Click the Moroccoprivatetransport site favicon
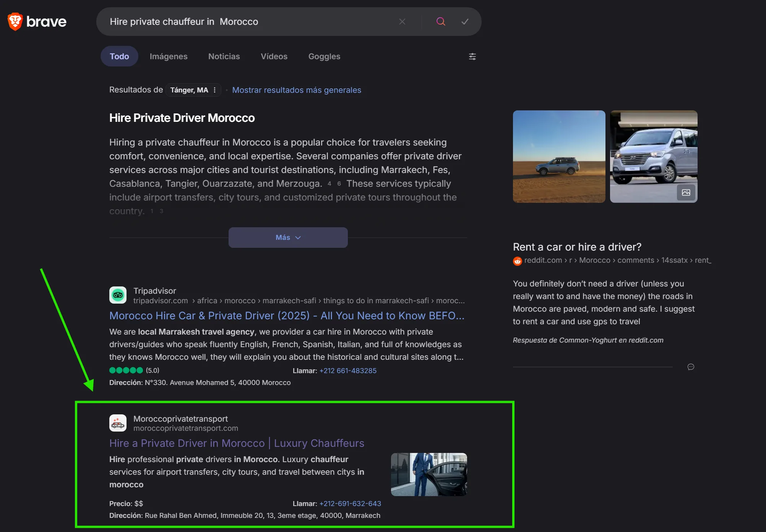The width and height of the screenshot is (766, 532). click(118, 423)
